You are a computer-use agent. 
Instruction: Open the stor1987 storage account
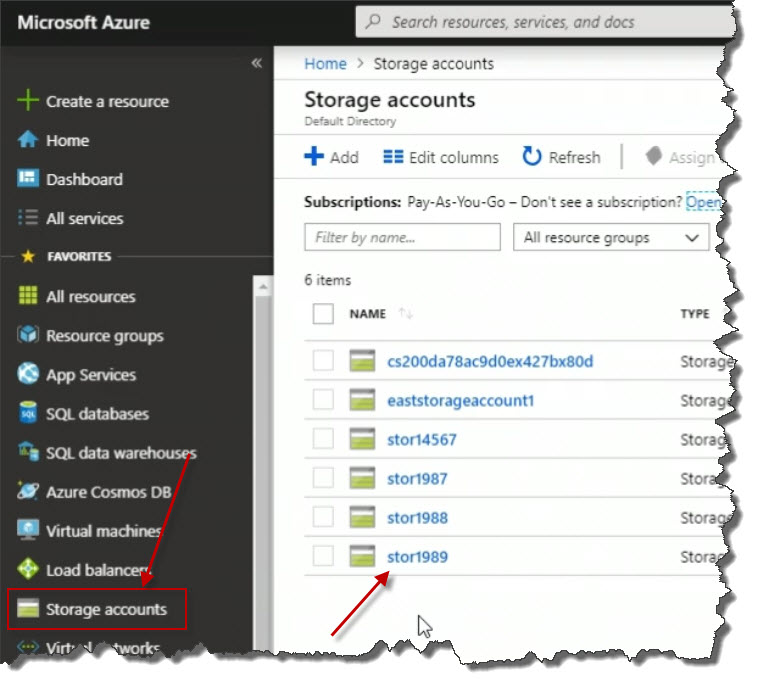(x=417, y=479)
